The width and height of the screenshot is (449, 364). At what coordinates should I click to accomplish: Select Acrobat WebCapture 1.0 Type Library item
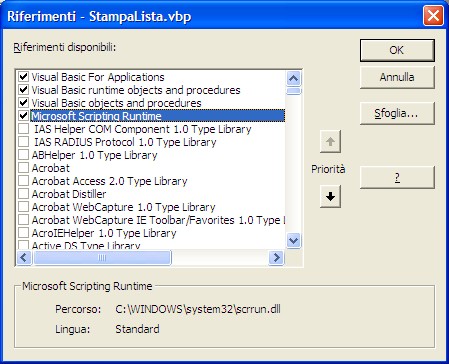click(124, 207)
